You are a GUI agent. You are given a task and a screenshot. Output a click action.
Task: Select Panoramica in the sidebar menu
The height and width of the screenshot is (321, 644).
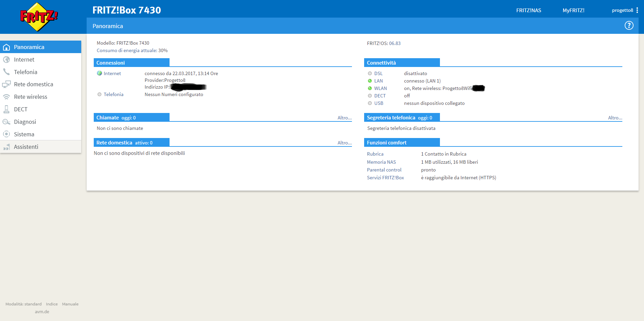(x=29, y=47)
